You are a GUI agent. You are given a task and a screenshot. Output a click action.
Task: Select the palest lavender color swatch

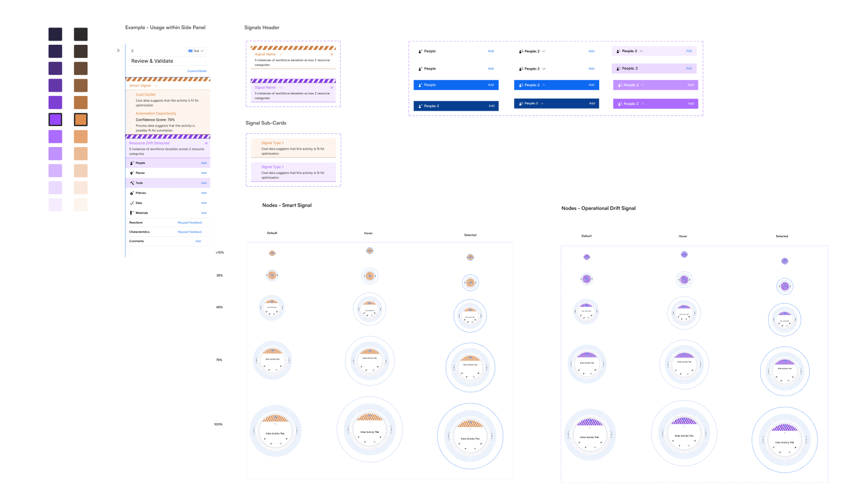click(x=55, y=205)
